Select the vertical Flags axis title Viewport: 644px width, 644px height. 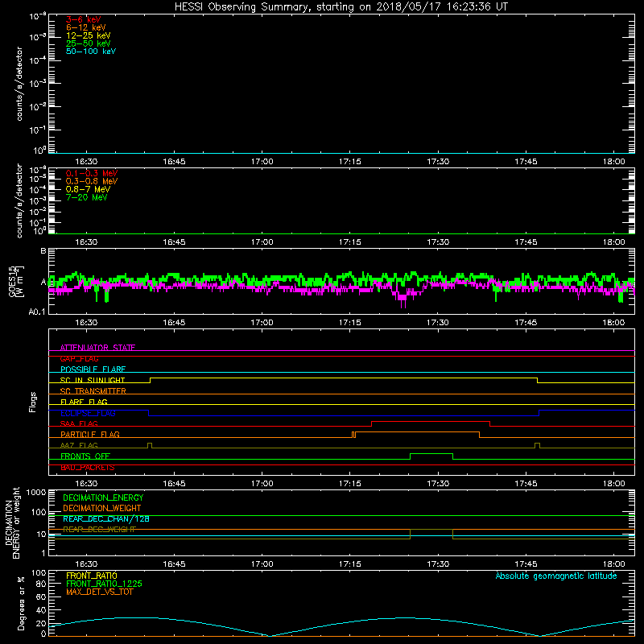pyautogui.click(x=33, y=402)
